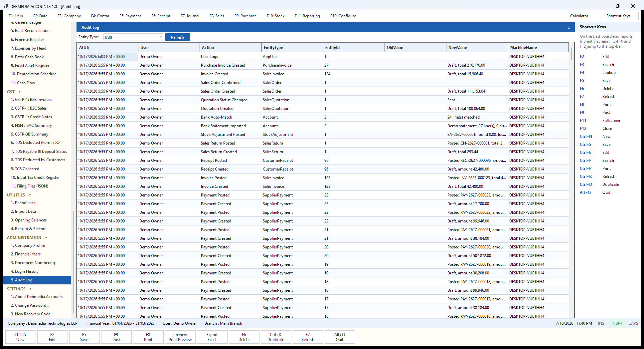Sort by the EntityType column header
This screenshot has height=349, width=644.
pos(292,48)
